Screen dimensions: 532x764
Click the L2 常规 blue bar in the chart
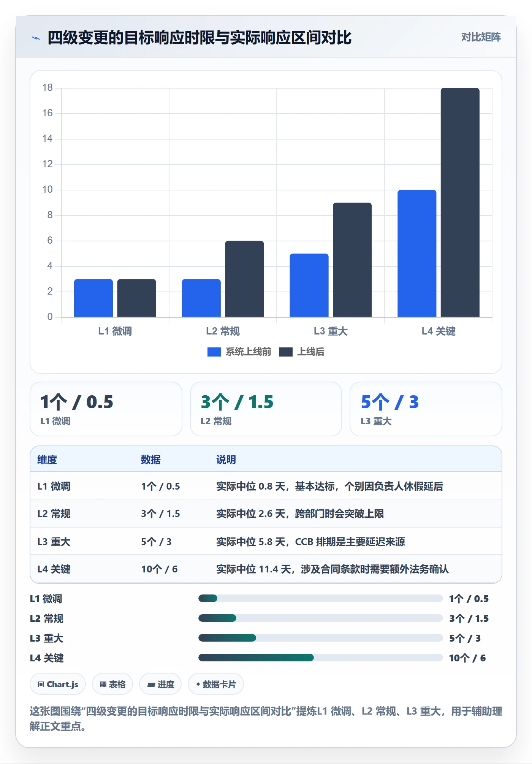click(201, 298)
